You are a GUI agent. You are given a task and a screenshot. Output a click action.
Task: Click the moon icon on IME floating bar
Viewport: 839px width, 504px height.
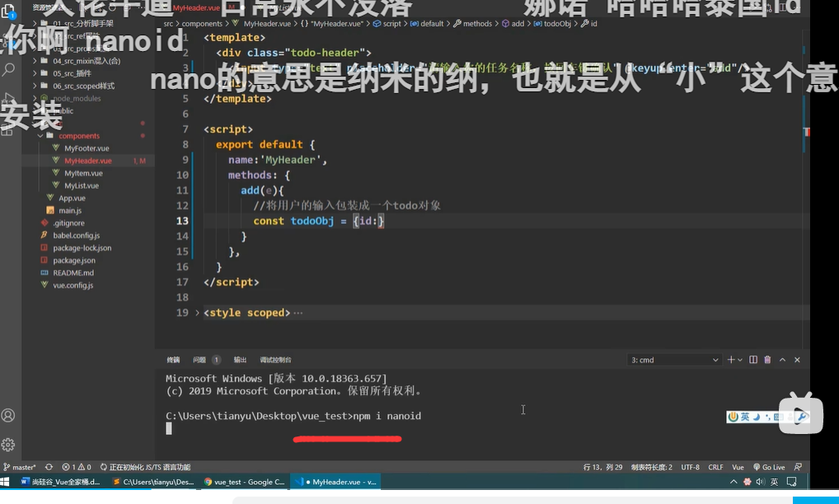[x=757, y=417]
